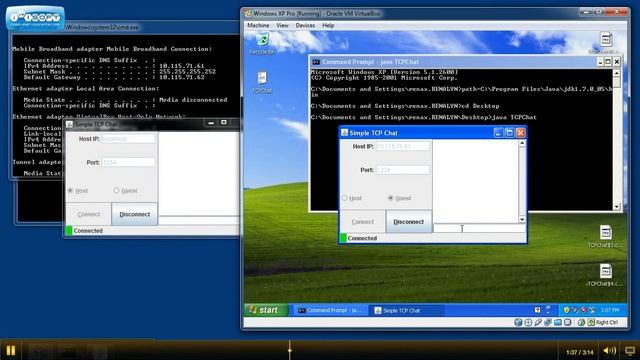
Task: Click Disconnect in the XP Simple TCP Chat window
Action: (x=409, y=222)
